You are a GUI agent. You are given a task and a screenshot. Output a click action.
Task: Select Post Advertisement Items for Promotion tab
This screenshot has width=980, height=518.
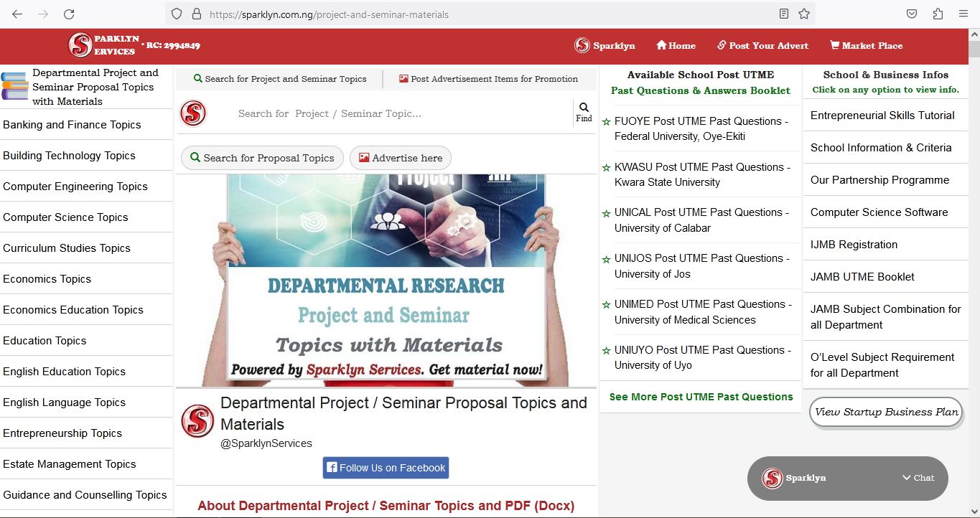(x=488, y=79)
